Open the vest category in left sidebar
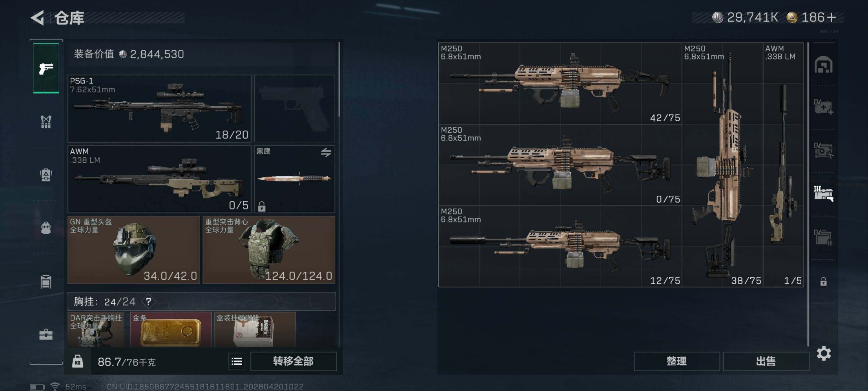 tap(46, 121)
